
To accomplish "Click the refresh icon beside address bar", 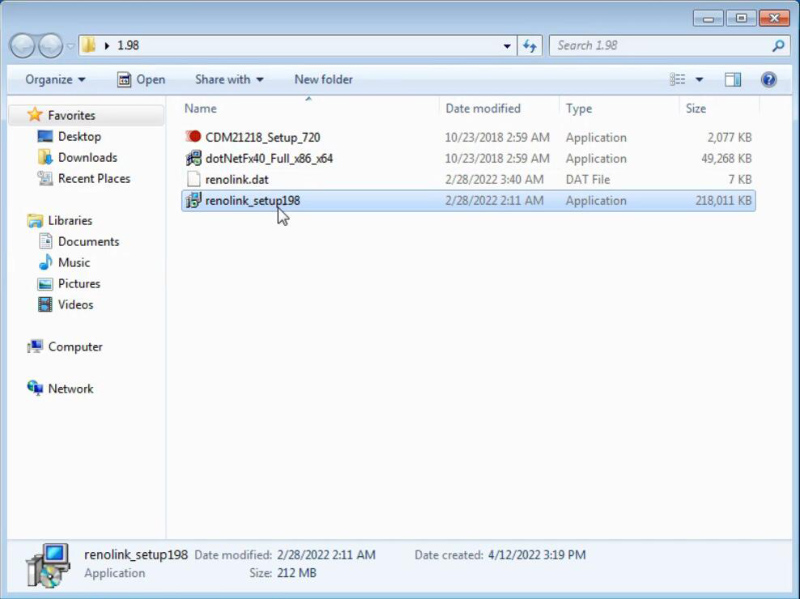I will click(530, 46).
